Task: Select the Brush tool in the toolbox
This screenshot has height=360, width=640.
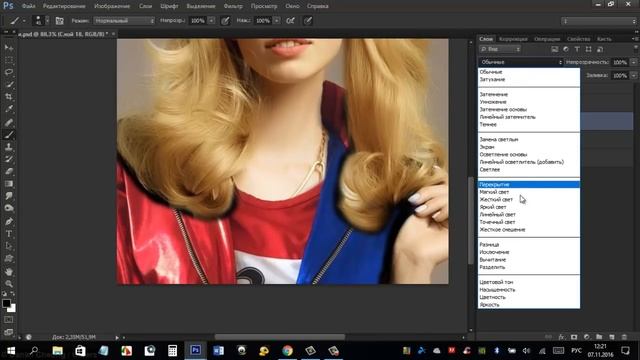Action: click(x=9, y=135)
